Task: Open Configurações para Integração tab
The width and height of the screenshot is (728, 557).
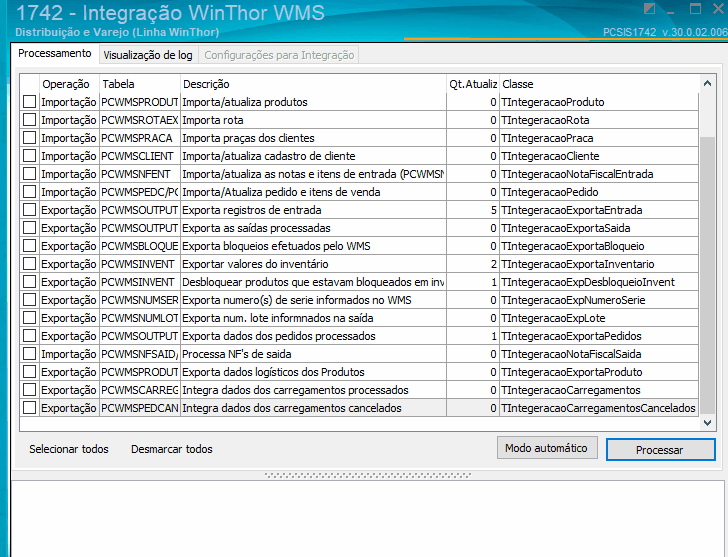Action: coord(279,55)
